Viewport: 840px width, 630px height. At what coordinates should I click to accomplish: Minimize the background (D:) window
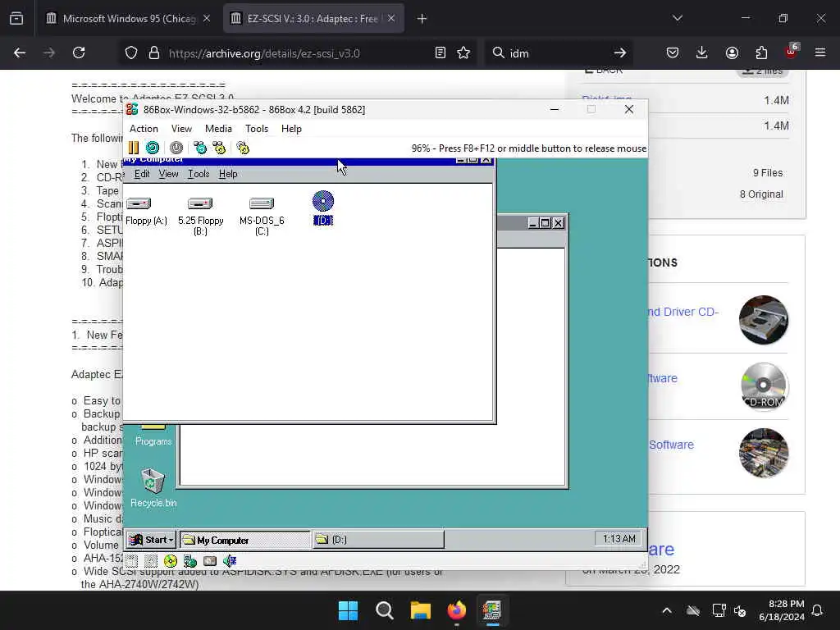533,223
